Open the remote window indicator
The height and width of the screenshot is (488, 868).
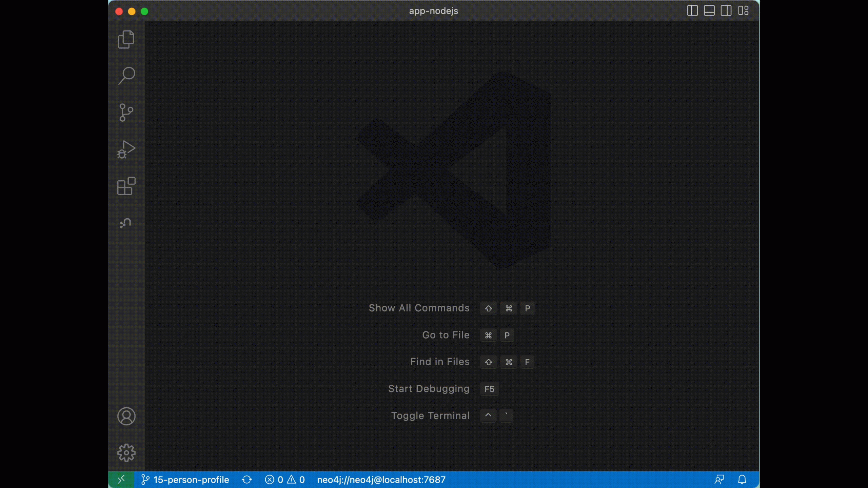(x=121, y=480)
